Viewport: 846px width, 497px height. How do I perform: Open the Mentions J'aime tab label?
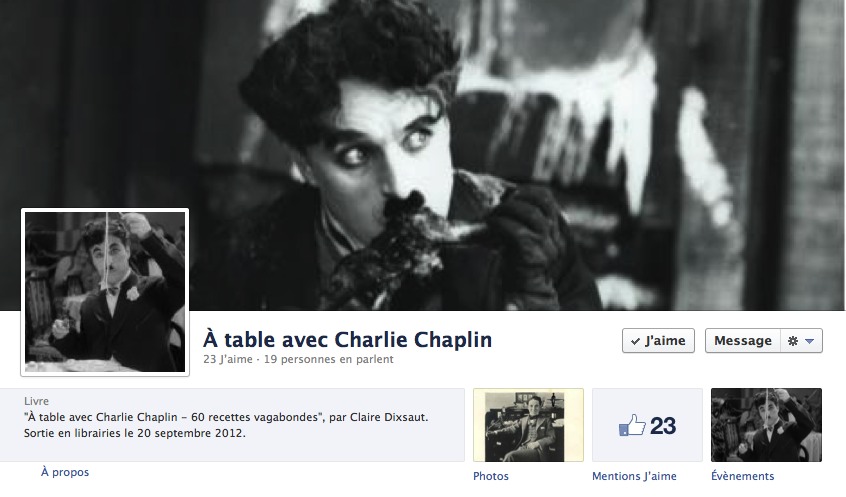[x=634, y=476]
